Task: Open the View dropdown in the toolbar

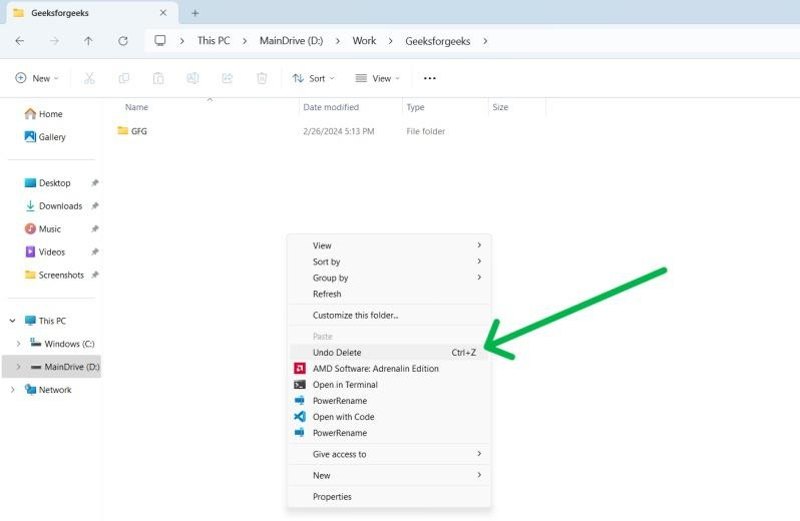Action: pos(377,78)
